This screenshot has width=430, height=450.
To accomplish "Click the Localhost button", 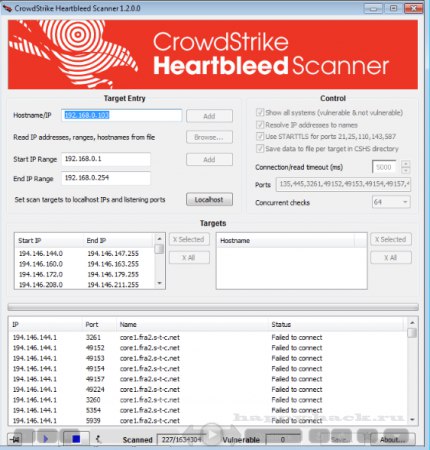I will 209,200.
